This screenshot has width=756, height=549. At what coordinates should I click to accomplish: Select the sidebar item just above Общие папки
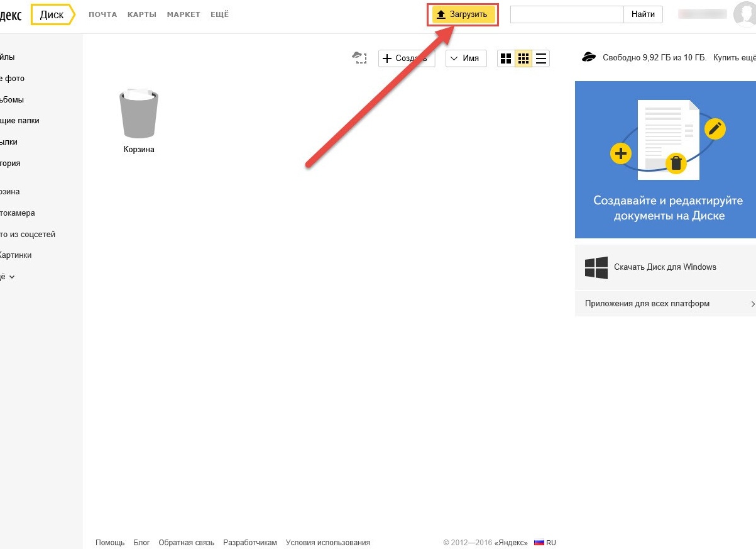pos(12,100)
